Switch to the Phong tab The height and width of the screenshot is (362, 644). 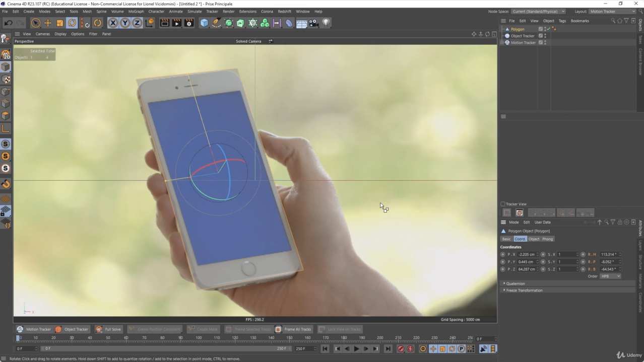coord(547,239)
